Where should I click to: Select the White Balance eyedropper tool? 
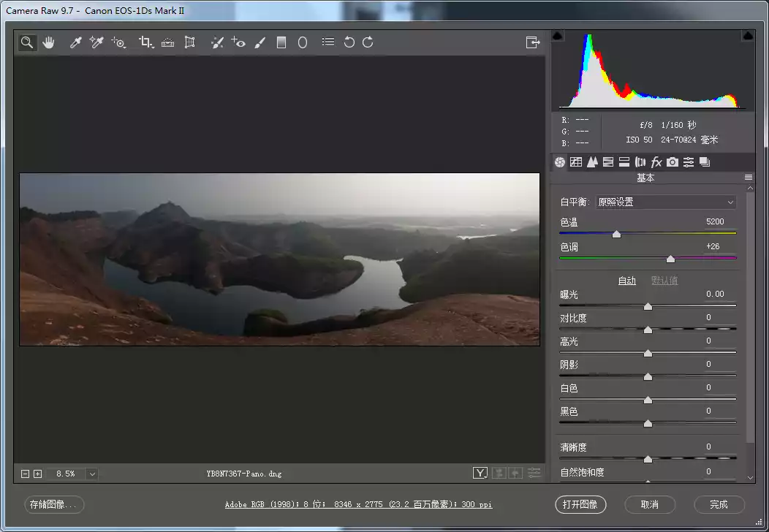[75, 42]
